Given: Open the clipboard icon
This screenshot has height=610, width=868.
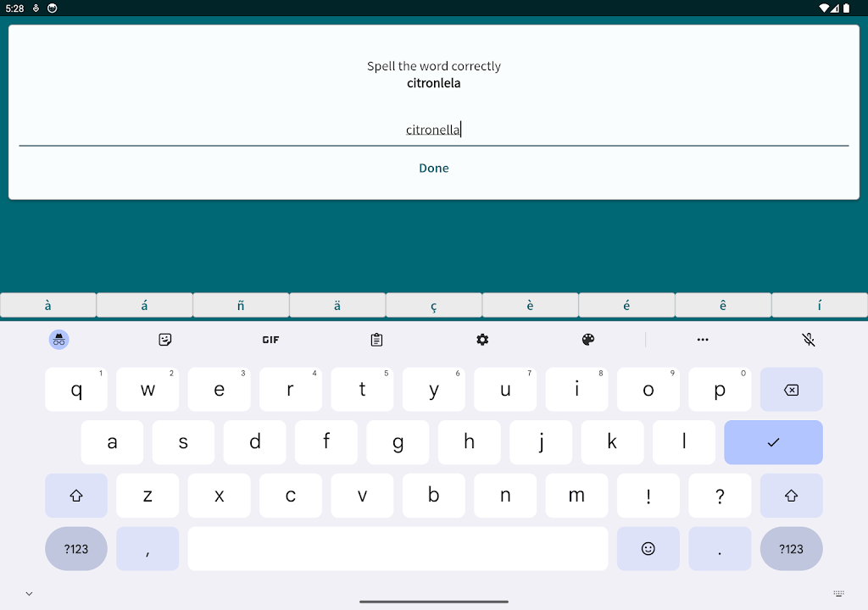Looking at the screenshot, I should point(376,340).
